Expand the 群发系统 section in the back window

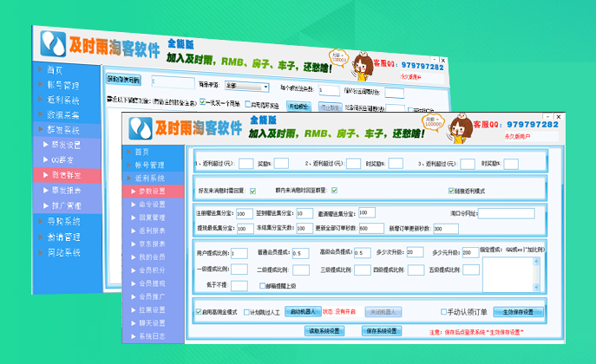pos(66,129)
